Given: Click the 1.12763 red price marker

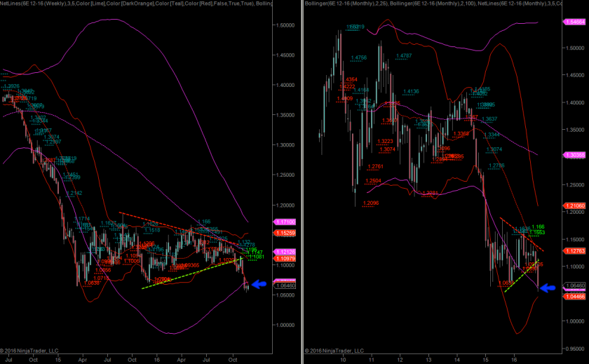Looking at the screenshot, I should pyautogui.click(x=574, y=250).
